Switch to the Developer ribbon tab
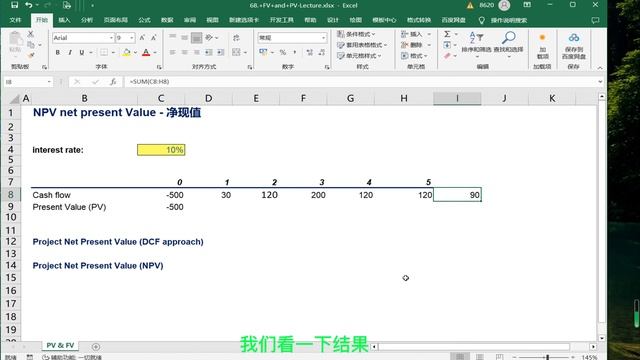Image resolution: width=640 pixels, height=360 pixels. click(x=282, y=20)
